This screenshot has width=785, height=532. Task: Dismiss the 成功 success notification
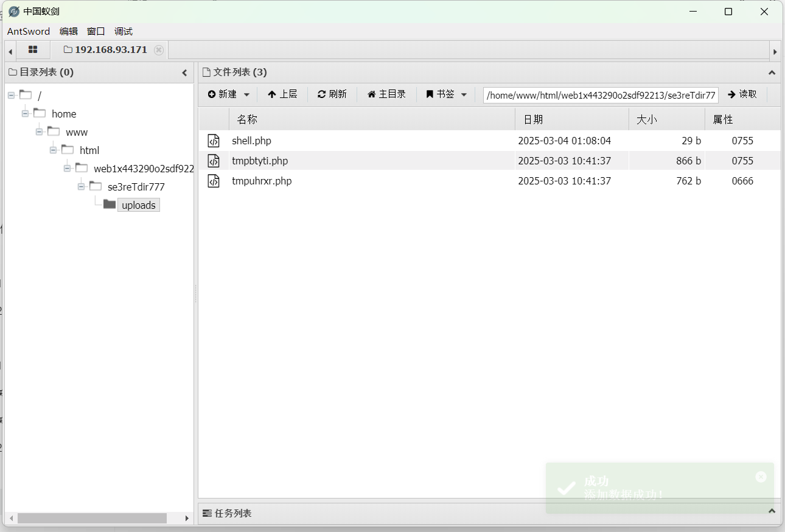(x=761, y=477)
